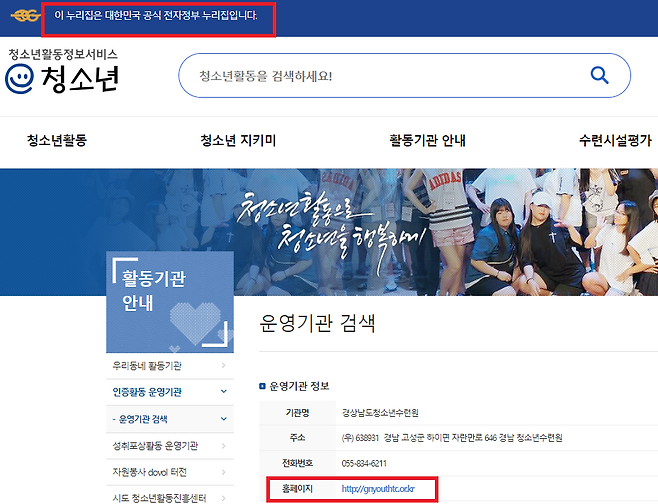This screenshot has height=504, width=658.
Task: Open the 청소년 지키미 menu
Action: (x=238, y=140)
